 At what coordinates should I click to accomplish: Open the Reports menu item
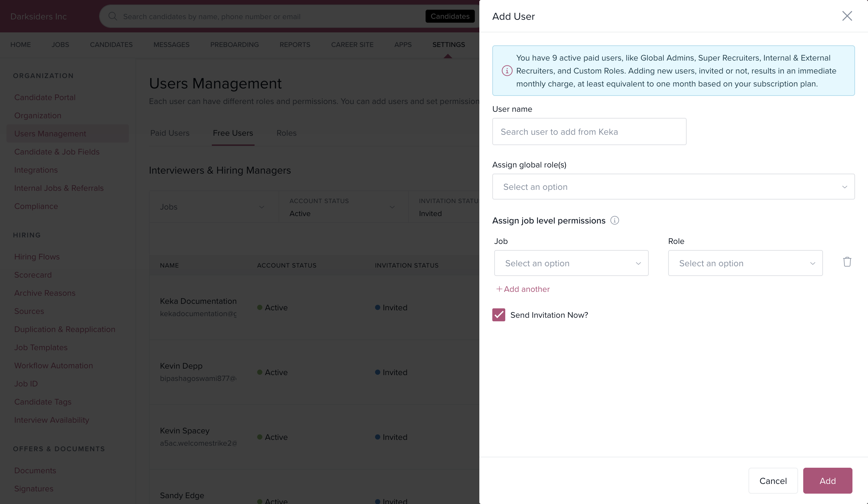click(x=295, y=44)
